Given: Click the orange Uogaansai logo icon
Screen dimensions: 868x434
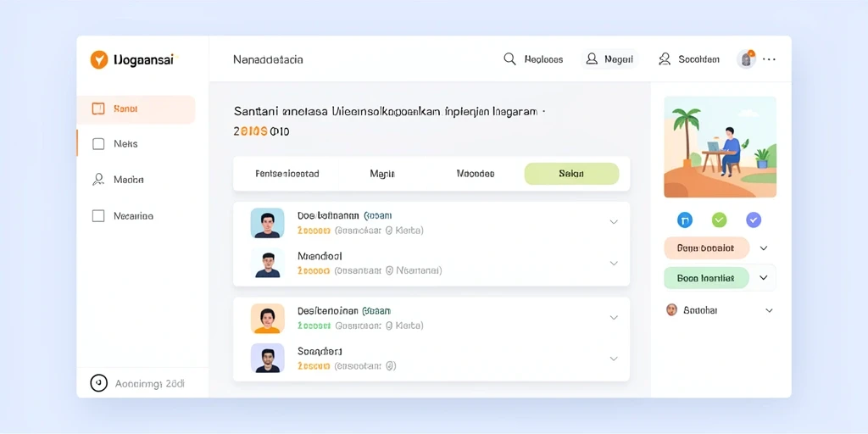Looking at the screenshot, I should [99, 60].
